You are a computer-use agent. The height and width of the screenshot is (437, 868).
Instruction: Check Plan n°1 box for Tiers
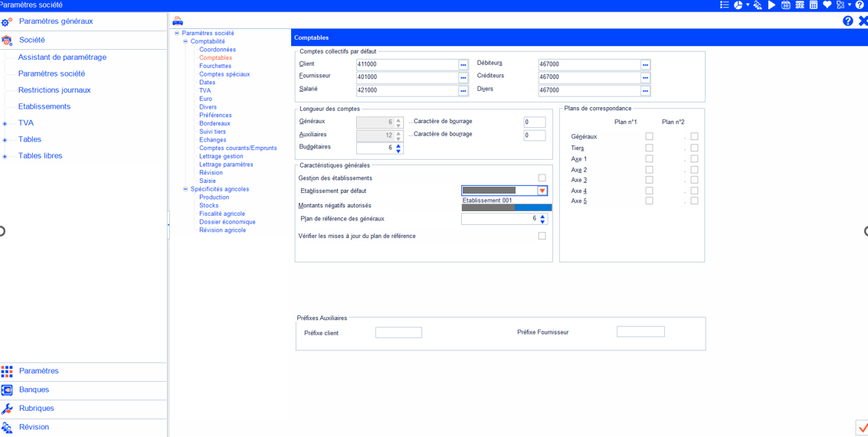pos(649,148)
